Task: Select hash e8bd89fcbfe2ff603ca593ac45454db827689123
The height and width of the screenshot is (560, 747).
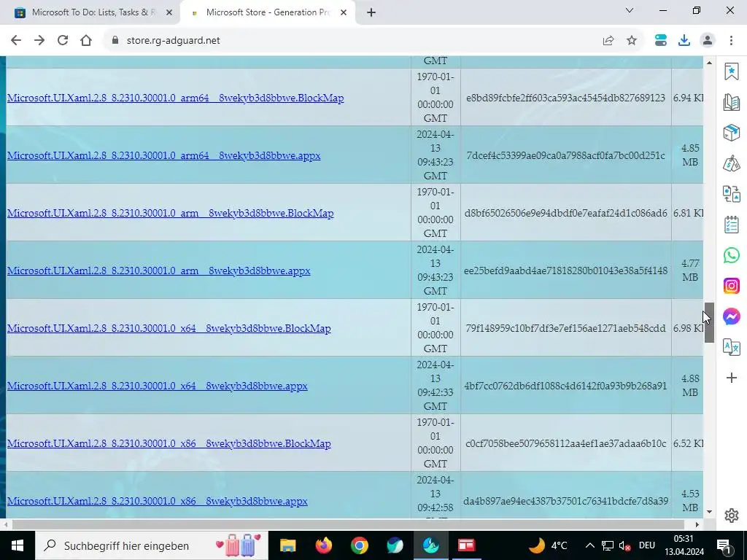Action: point(565,98)
